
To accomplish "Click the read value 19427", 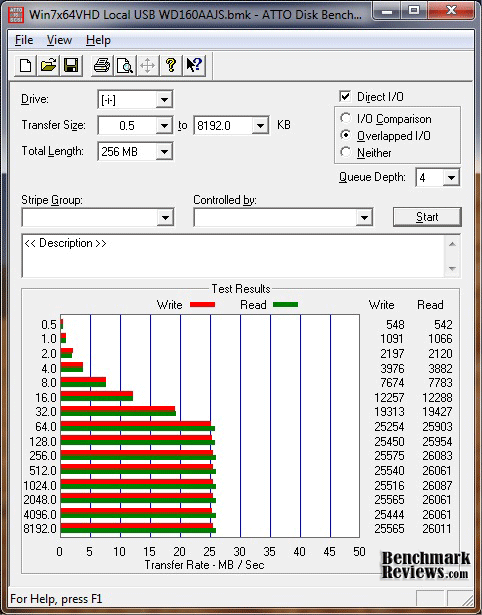I will [x=437, y=412].
